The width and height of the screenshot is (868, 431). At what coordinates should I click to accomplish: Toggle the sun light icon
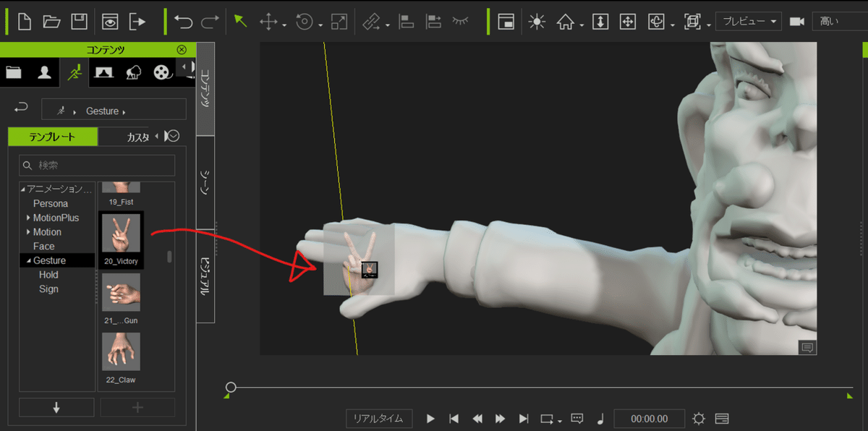pyautogui.click(x=537, y=22)
